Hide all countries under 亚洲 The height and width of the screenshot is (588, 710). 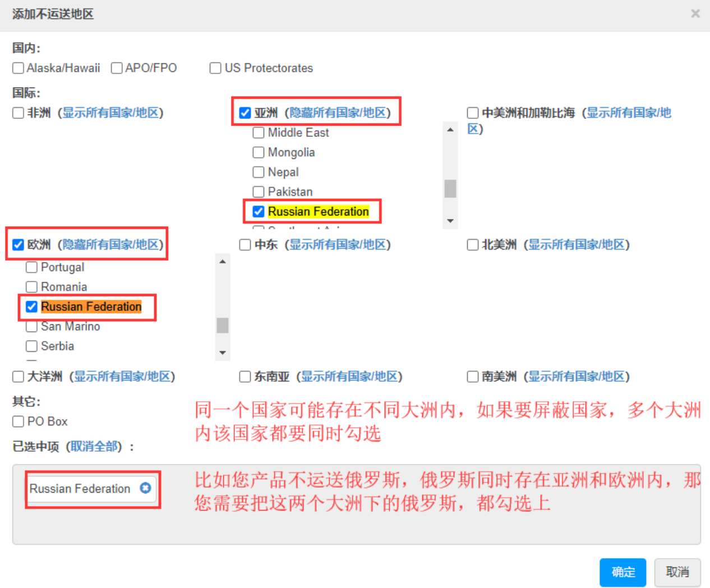338,113
